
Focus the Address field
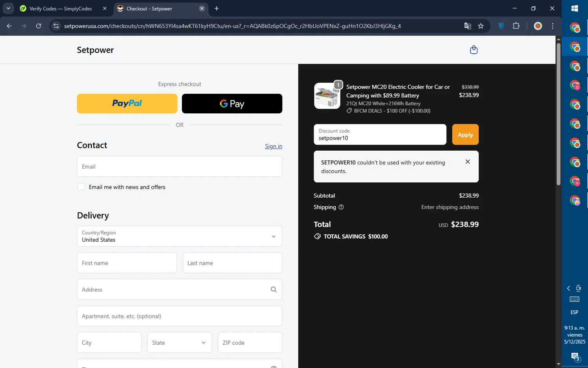pos(180,290)
